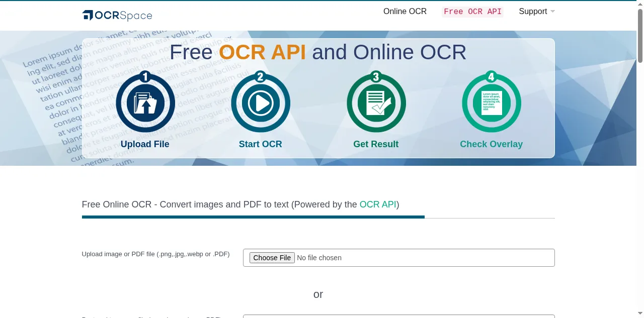Open the Free OCR API menu item
This screenshot has width=644, height=318.
point(472,12)
